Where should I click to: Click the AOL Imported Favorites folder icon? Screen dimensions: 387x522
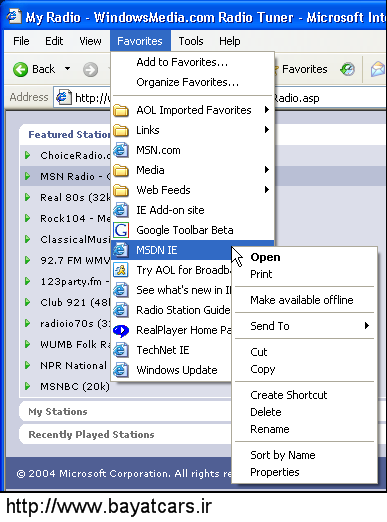coord(121,110)
